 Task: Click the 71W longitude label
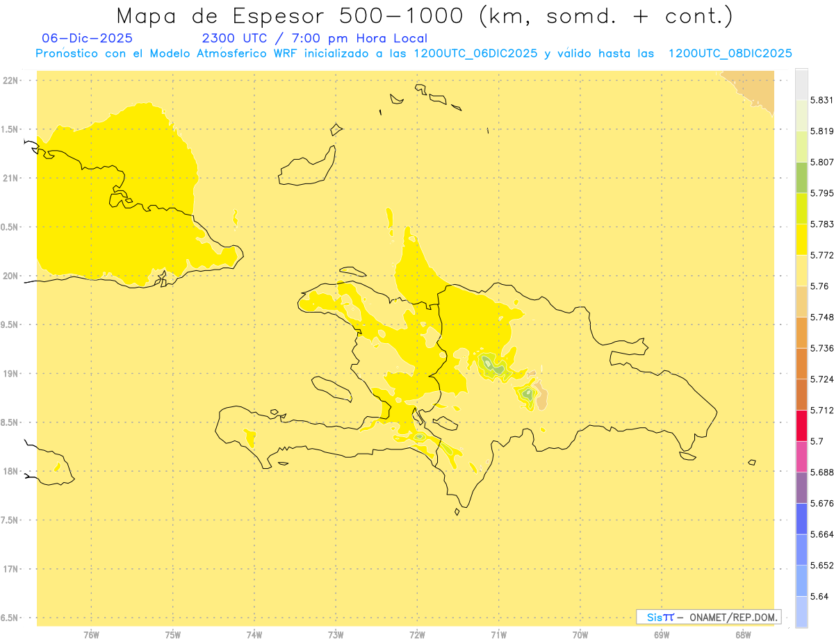tap(498, 635)
